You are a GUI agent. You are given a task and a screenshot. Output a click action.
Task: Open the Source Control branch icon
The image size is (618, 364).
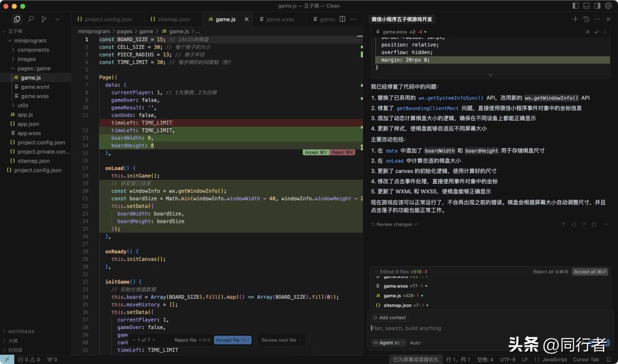(44, 19)
